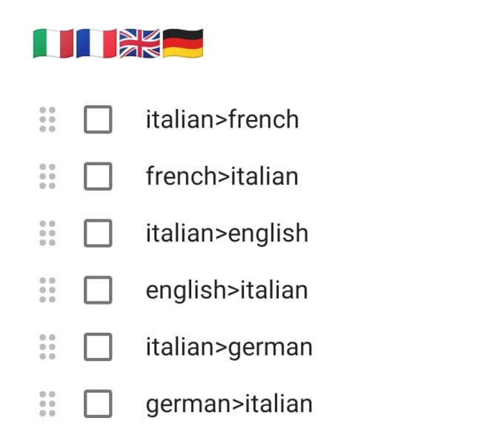Click drag handle beside french>italian
The width and height of the screenshot is (504, 438).
(47, 176)
